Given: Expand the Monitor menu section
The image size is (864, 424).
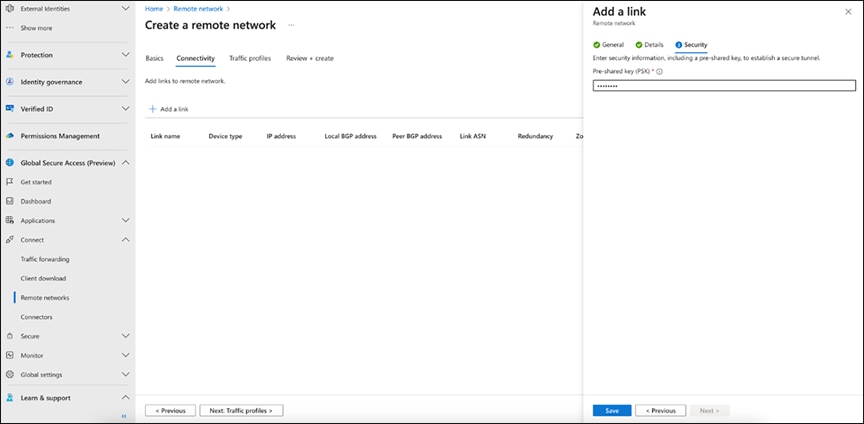Looking at the screenshot, I should point(125,355).
